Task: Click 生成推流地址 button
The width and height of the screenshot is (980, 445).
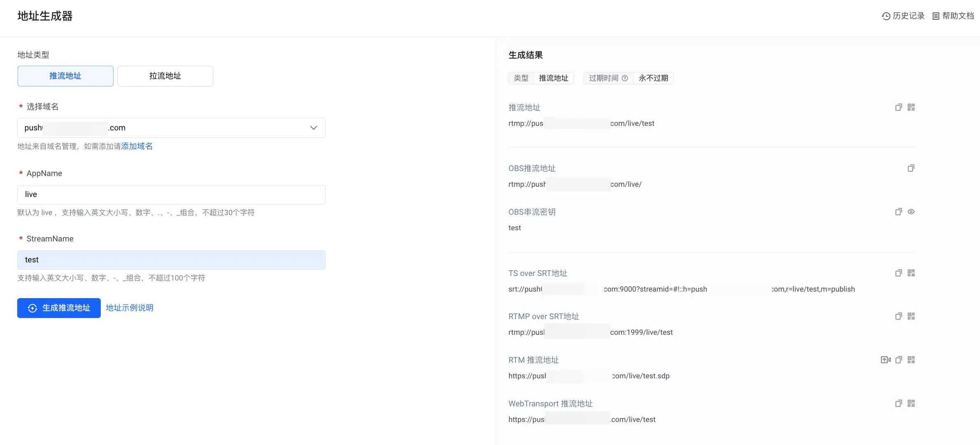Action: pyautogui.click(x=59, y=308)
